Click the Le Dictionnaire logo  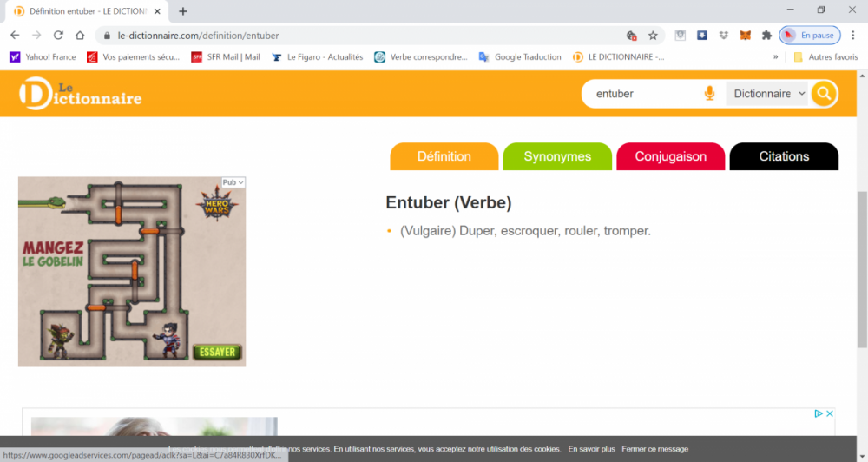(x=80, y=94)
